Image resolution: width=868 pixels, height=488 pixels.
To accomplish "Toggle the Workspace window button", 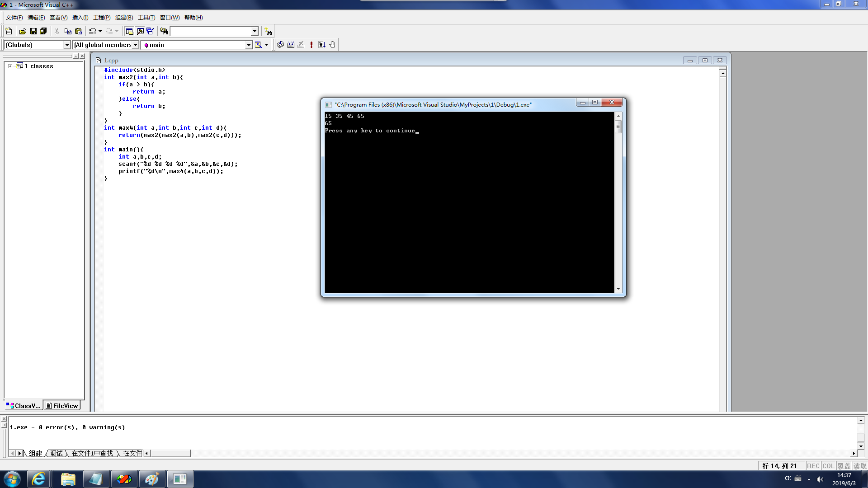I will [x=129, y=31].
